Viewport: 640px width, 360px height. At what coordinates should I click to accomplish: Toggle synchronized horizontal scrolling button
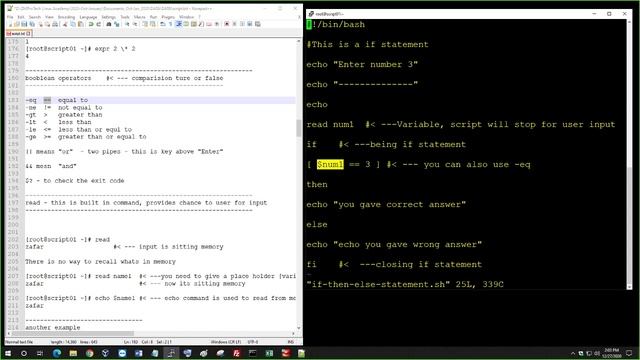[x=153, y=24]
